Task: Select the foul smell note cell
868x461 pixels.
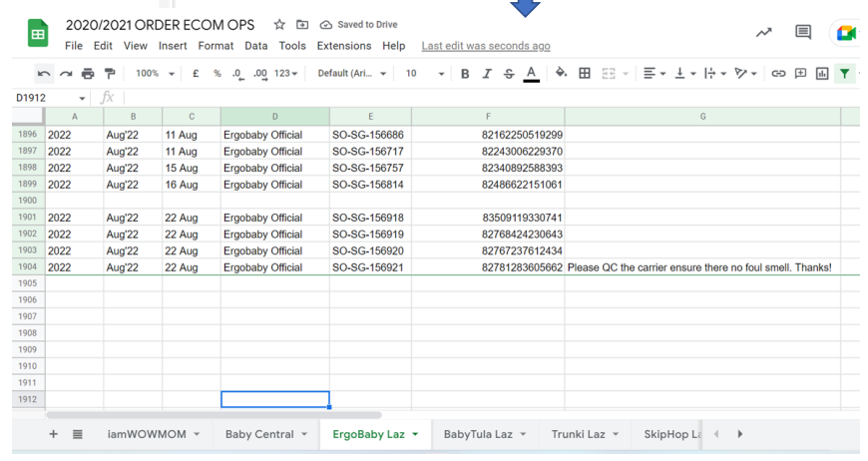Action: coord(702,267)
